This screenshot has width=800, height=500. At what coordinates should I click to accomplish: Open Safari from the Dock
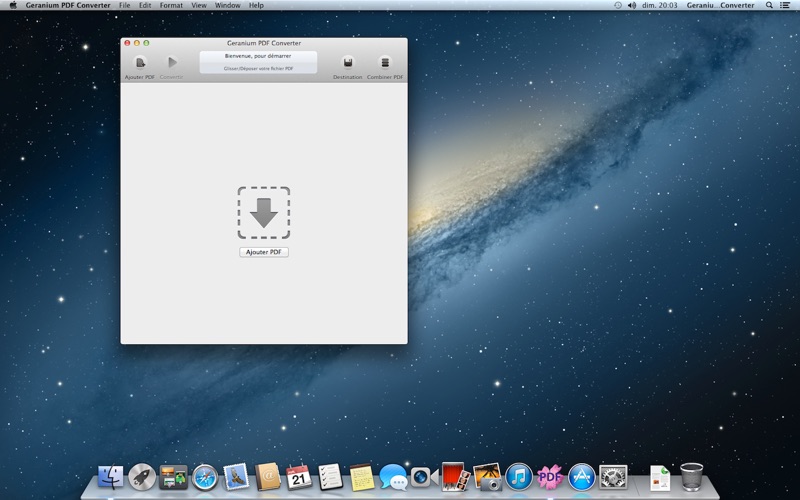[205, 477]
